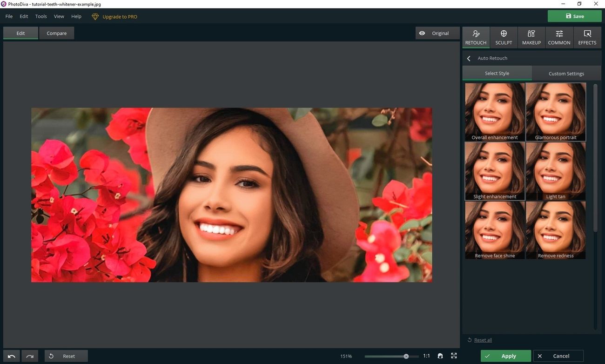The height and width of the screenshot is (364, 605).
Task: Switch to the Compare tab
Action: pos(56,34)
